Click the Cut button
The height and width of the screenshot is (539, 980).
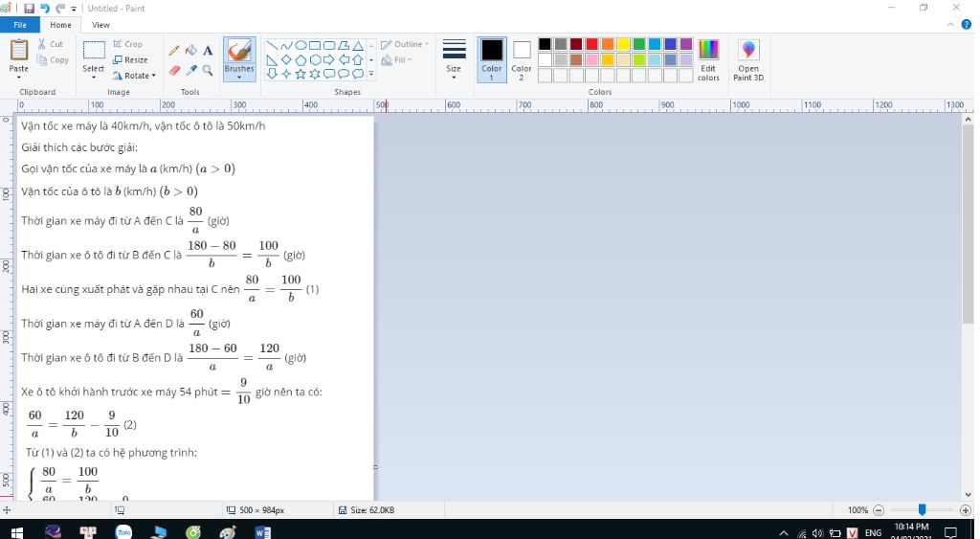pyautogui.click(x=51, y=44)
